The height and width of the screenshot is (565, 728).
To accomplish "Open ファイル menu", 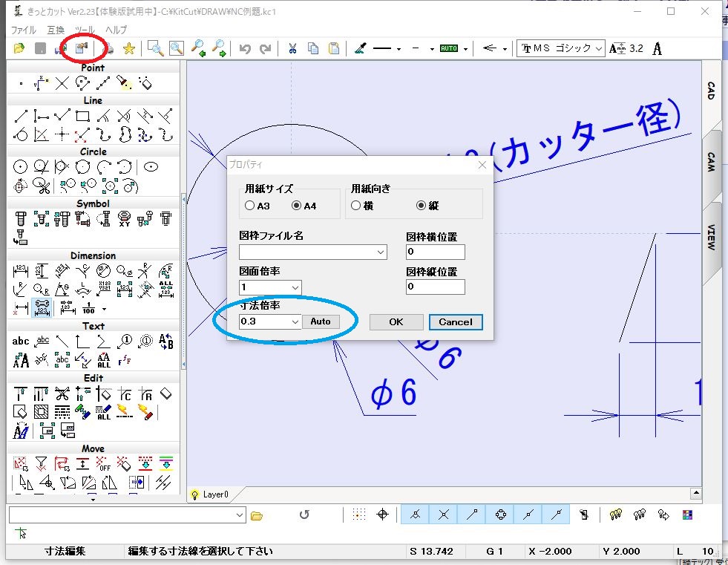I will click(23, 30).
